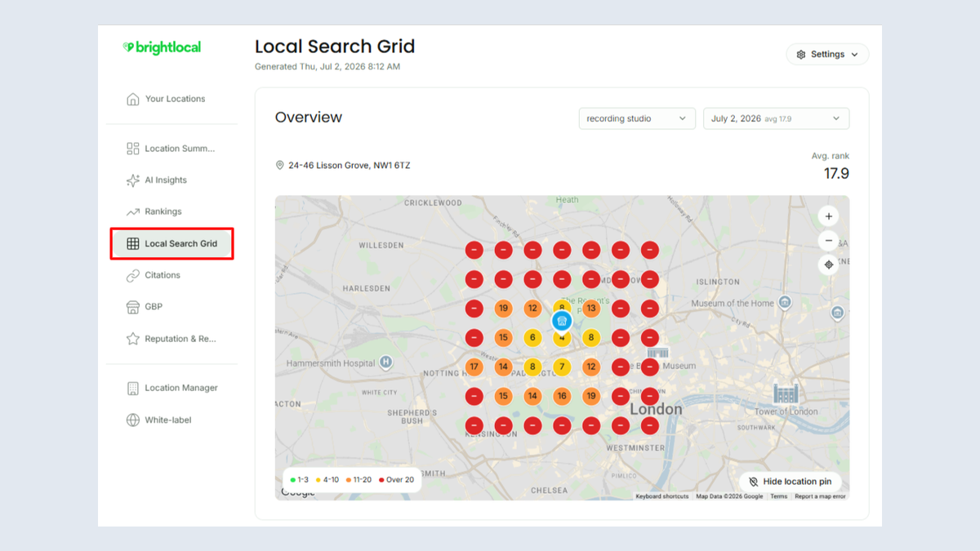Click the Local Search Grid page heading

point(335,47)
